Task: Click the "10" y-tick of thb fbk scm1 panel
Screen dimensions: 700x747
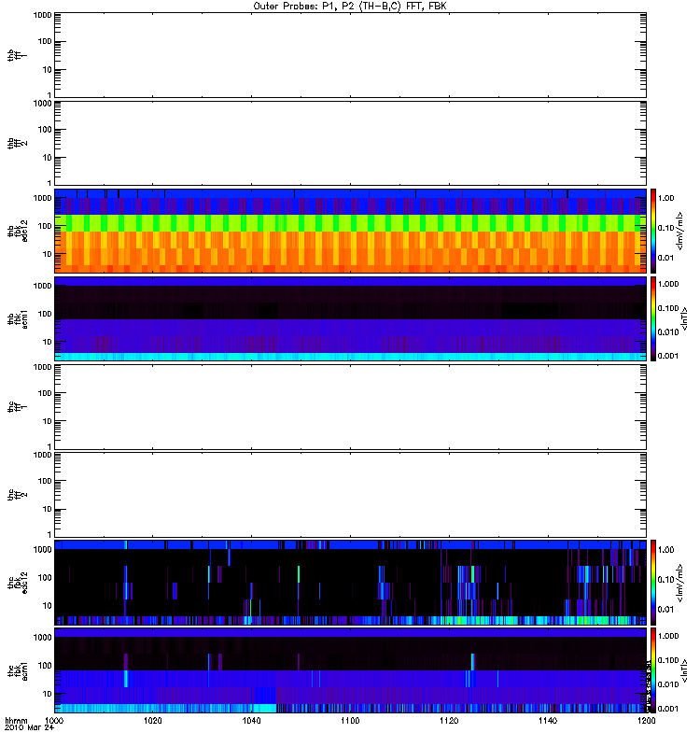Action: pyautogui.click(x=48, y=342)
